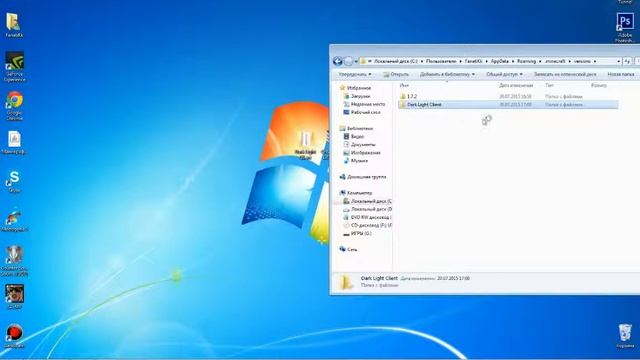Screen dimensions: 640x360
Task: Open Adobe Photoshop desktop shortcut
Action: tap(625, 27)
